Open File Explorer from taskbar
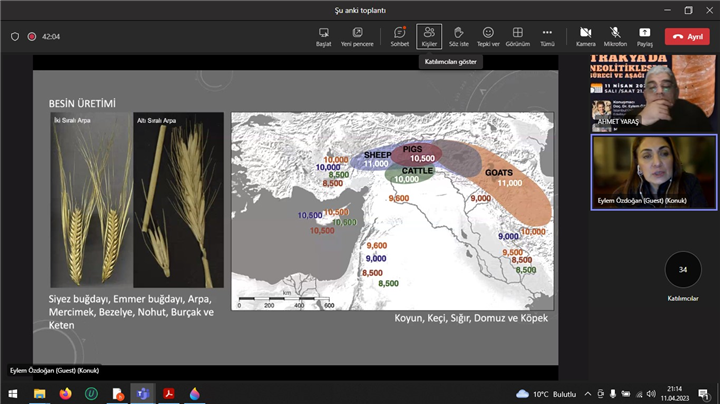The height and width of the screenshot is (404, 720). click(x=39, y=393)
